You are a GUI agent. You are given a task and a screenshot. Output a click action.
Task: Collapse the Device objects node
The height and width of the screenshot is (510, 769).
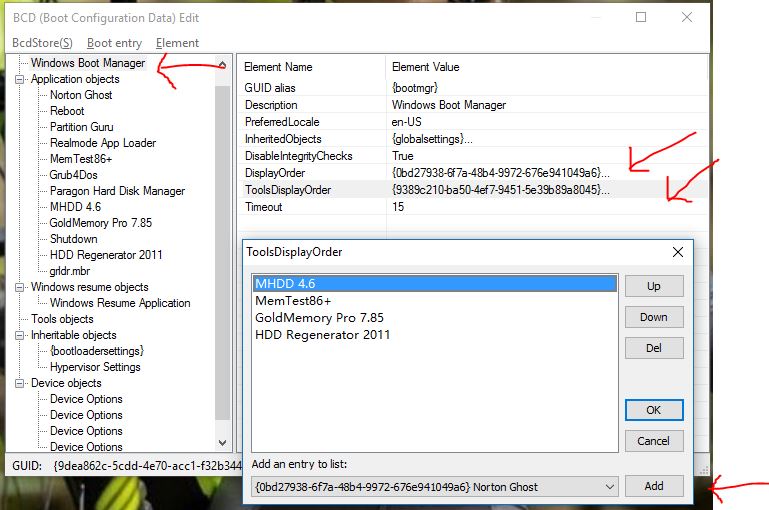coord(19,383)
